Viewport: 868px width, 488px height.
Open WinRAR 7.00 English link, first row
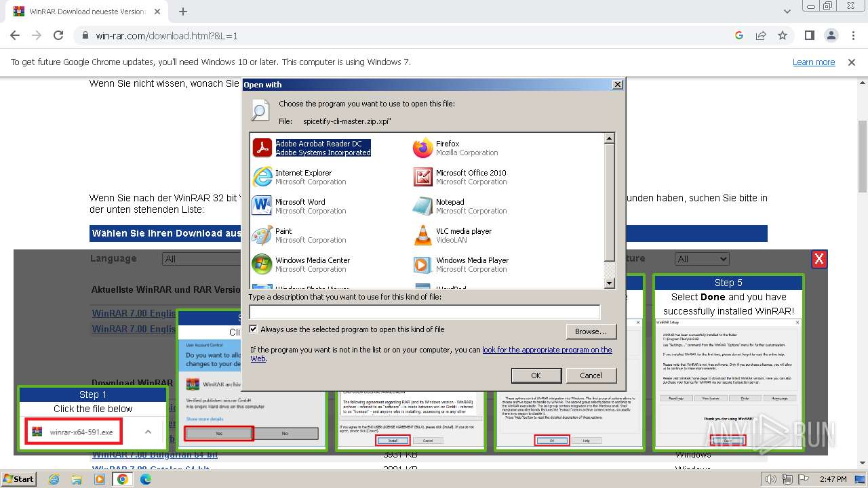coord(134,313)
